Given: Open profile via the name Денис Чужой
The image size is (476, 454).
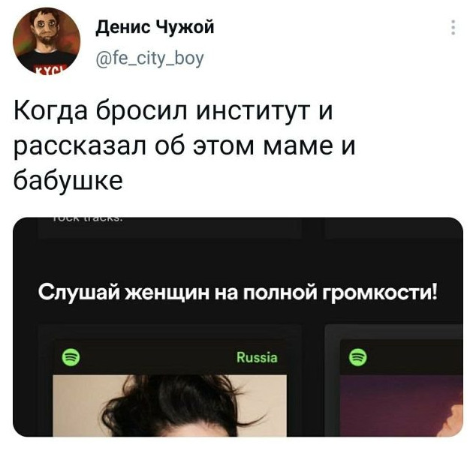Looking at the screenshot, I should 155,28.
